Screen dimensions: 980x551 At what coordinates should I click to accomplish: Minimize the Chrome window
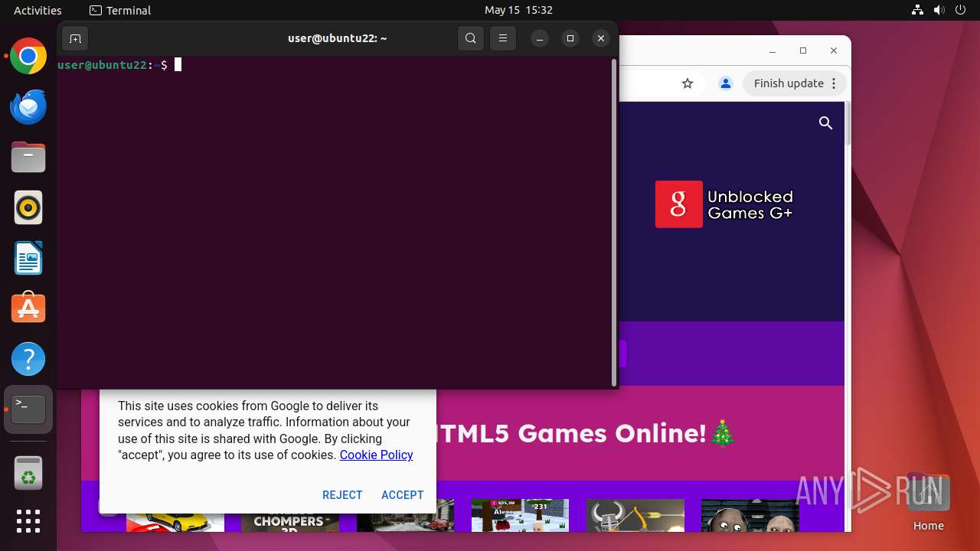click(x=773, y=51)
